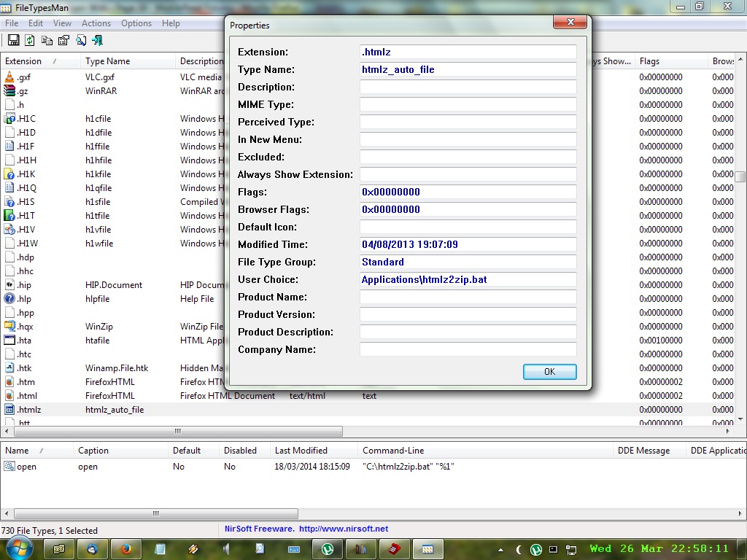747x560 pixels.
Task: Click the icon beside the .hta extension
Action: point(9,340)
